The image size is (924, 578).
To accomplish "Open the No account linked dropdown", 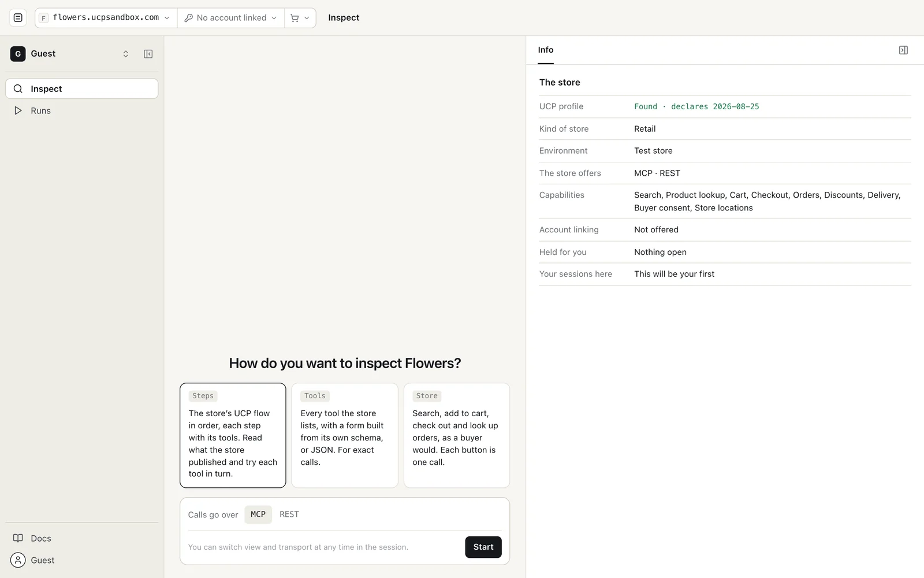I will 230,18.
